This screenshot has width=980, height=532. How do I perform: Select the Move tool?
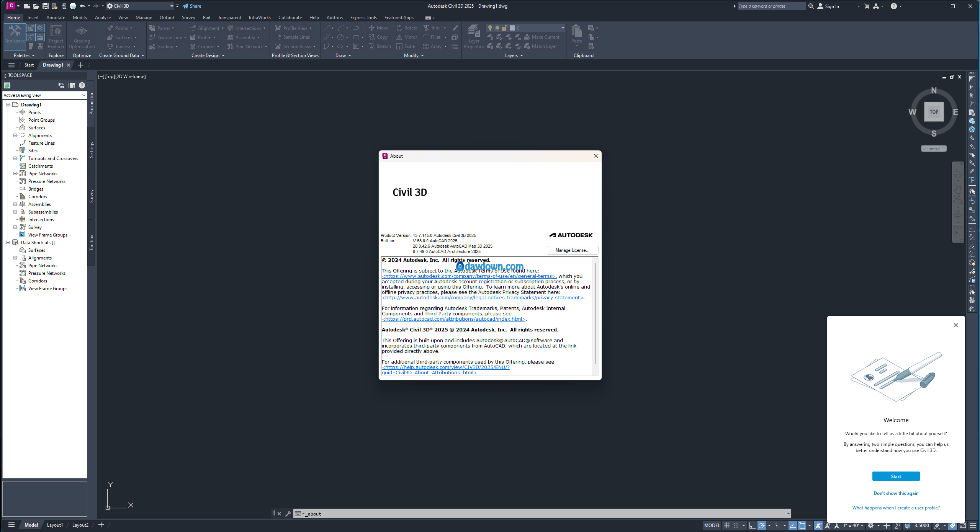pyautogui.click(x=378, y=28)
